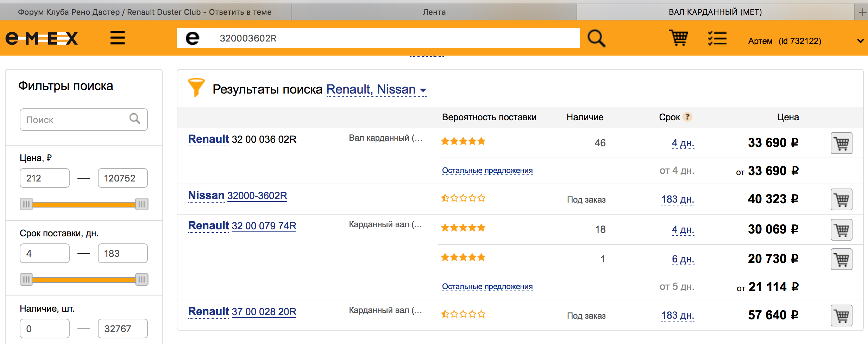
Task: Expand Остальные предложения under Renault 32 00 036 02R
Action: [x=487, y=171]
